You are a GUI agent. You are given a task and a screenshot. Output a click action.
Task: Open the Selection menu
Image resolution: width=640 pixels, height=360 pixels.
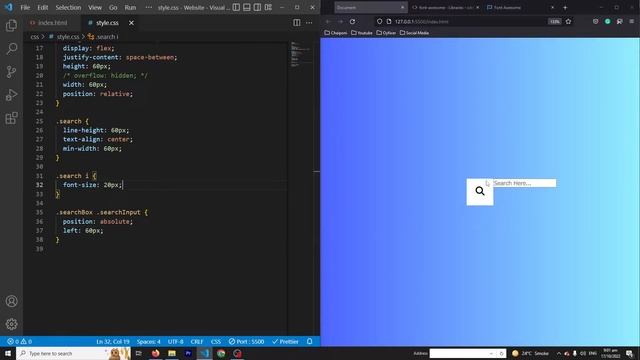click(x=68, y=7)
